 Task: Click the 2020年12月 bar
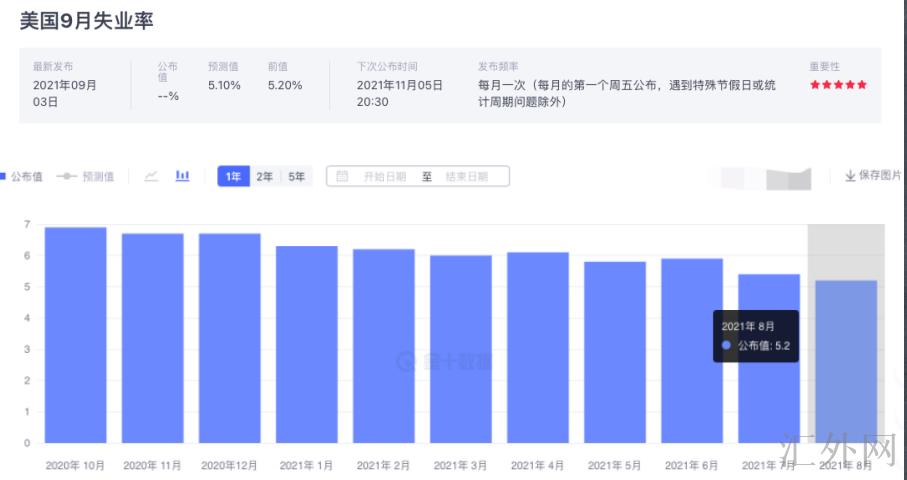coord(230,338)
